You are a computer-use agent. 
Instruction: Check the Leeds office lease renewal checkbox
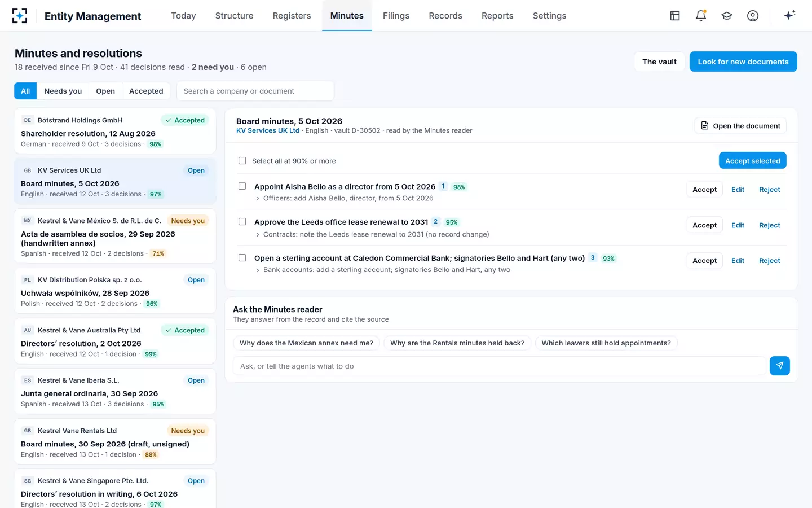point(242,222)
